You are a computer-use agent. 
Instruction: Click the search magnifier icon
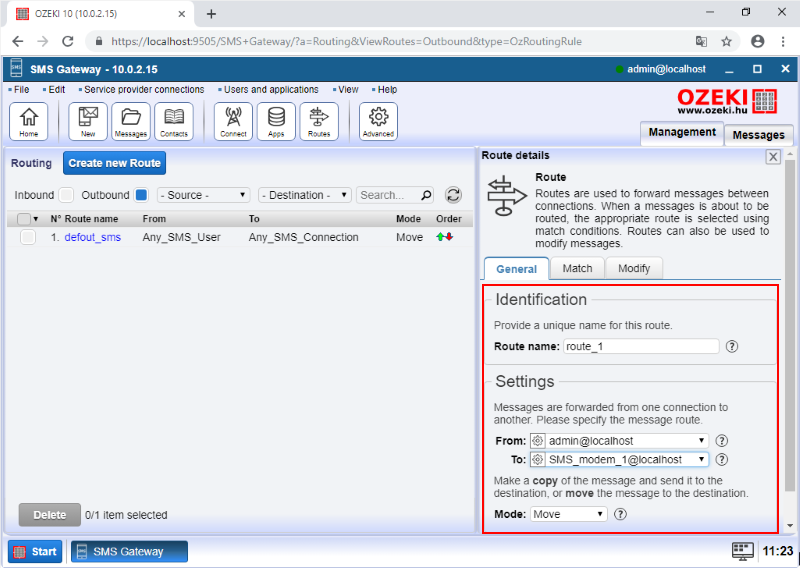pyautogui.click(x=427, y=195)
